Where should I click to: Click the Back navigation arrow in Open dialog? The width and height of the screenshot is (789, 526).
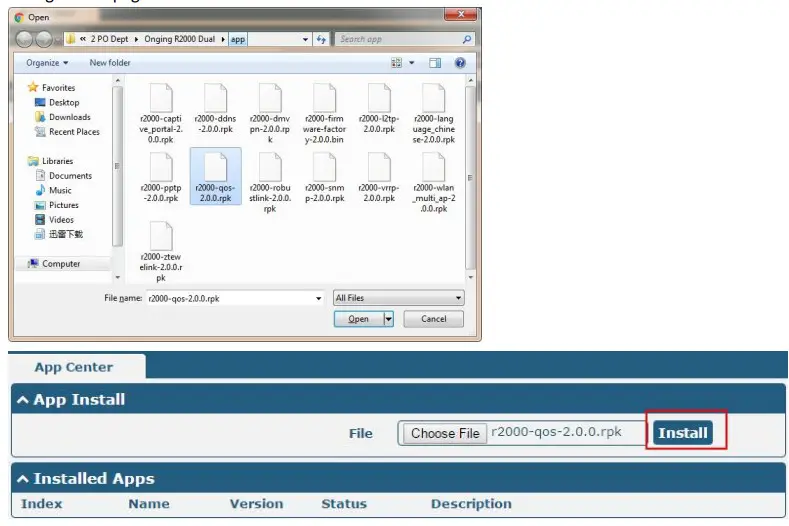pyautogui.click(x=24, y=39)
